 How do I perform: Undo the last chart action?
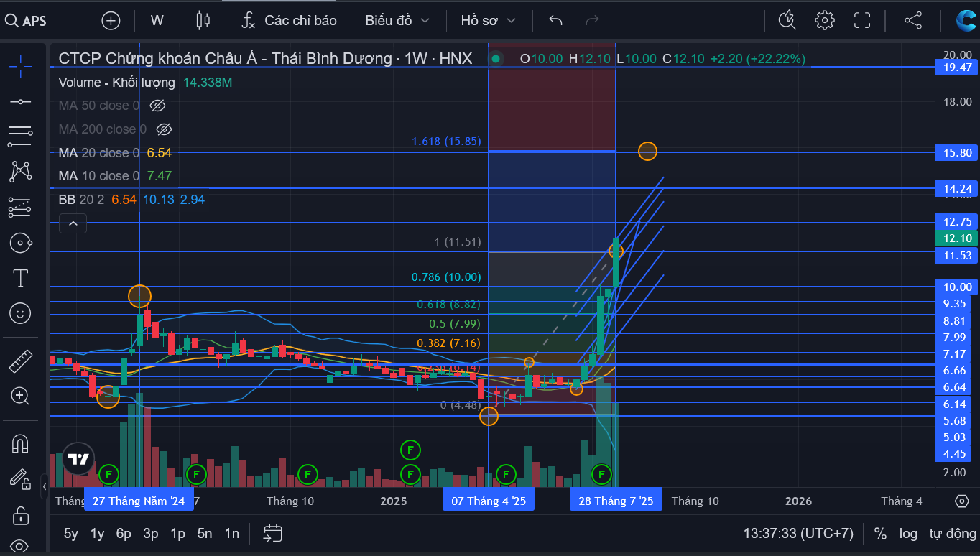[x=555, y=20]
